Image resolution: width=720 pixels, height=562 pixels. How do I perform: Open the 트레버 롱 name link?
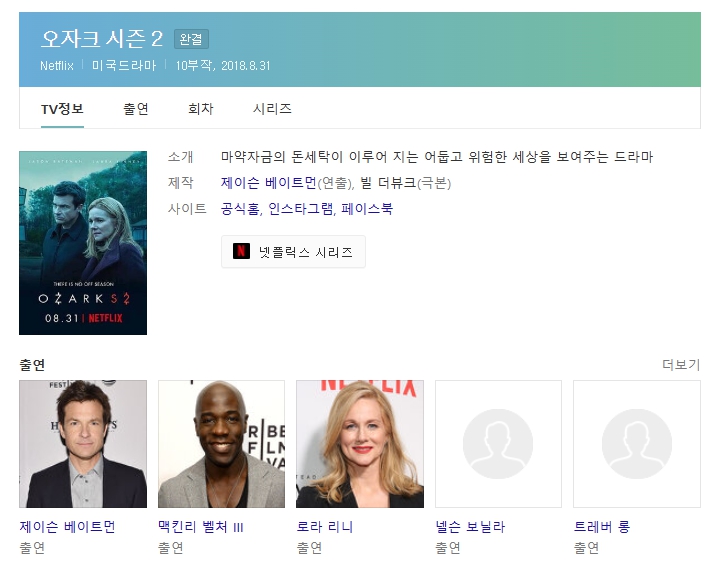602,527
